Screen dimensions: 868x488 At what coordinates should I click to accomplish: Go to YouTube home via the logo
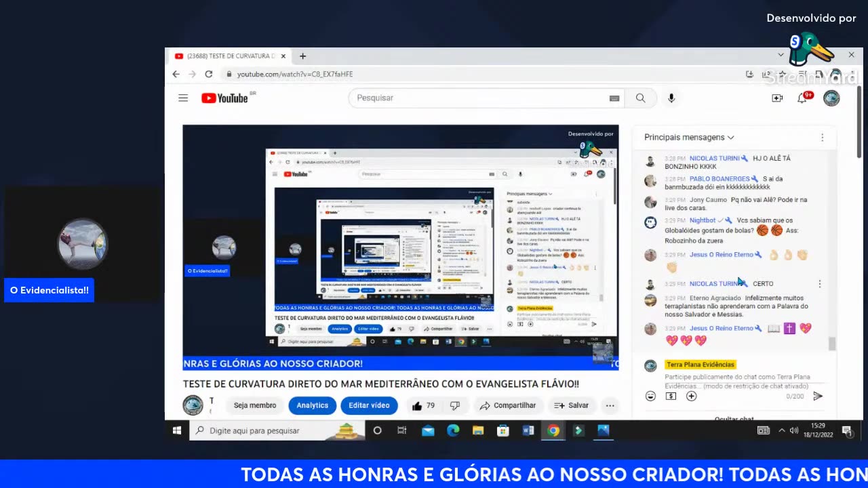(225, 98)
